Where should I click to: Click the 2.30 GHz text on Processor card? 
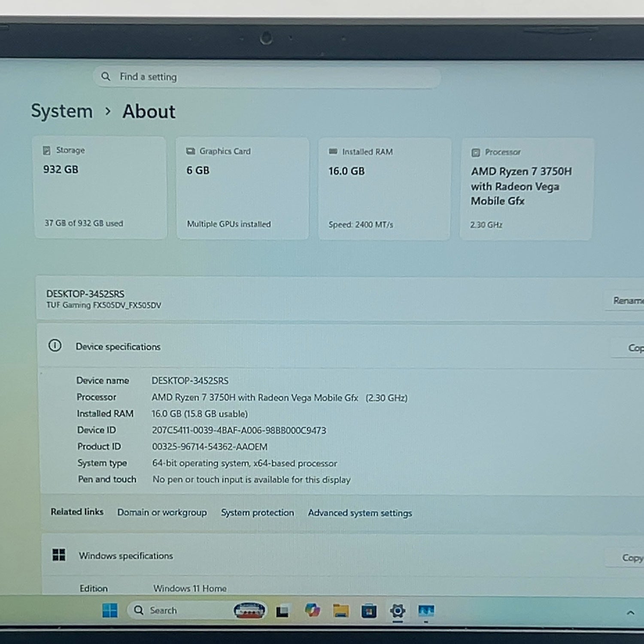point(486,225)
